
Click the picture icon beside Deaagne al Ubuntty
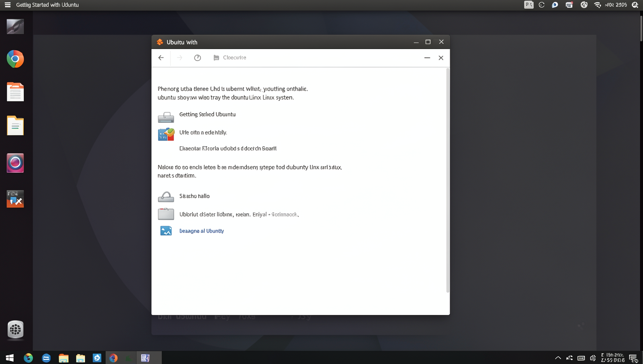[166, 231]
